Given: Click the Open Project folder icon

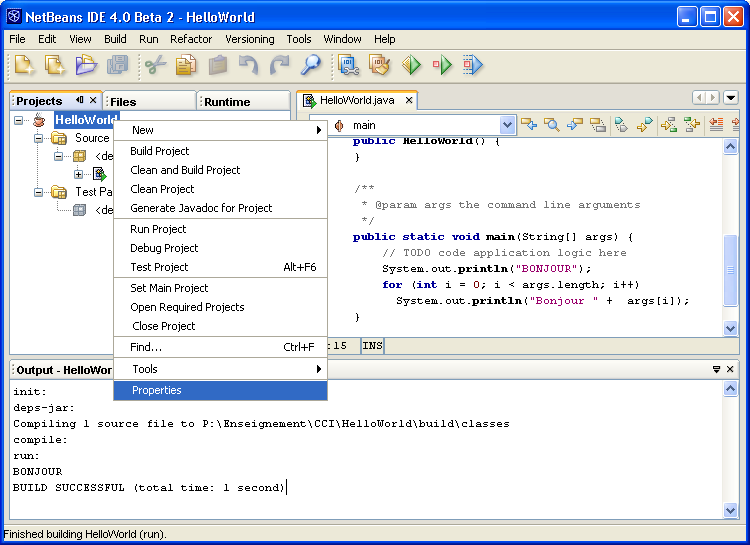Looking at the screenshot, I should click(86, 65).
